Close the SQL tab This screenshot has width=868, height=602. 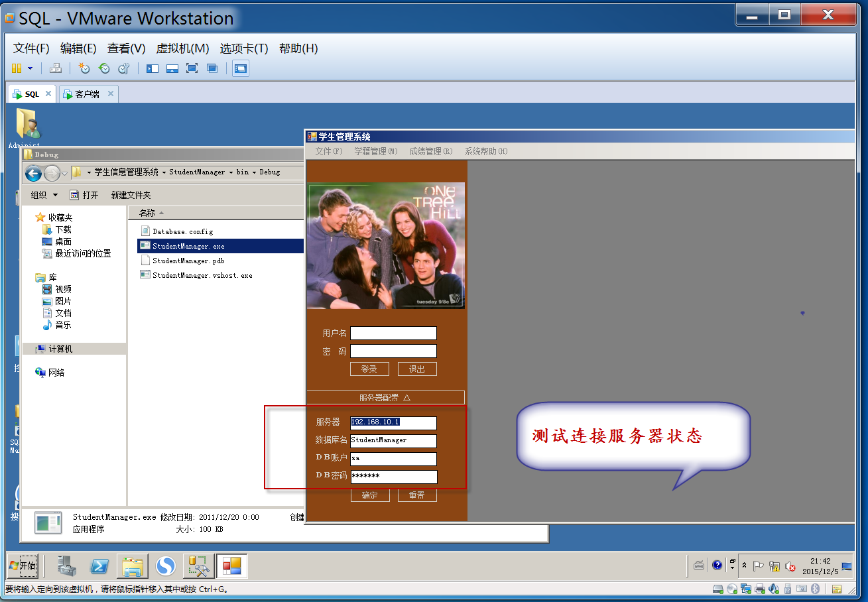(48, 93)
